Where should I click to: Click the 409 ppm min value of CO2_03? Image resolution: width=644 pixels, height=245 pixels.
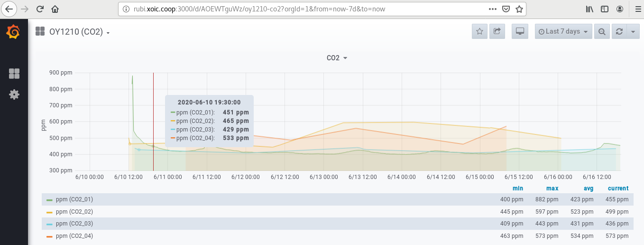512,224
